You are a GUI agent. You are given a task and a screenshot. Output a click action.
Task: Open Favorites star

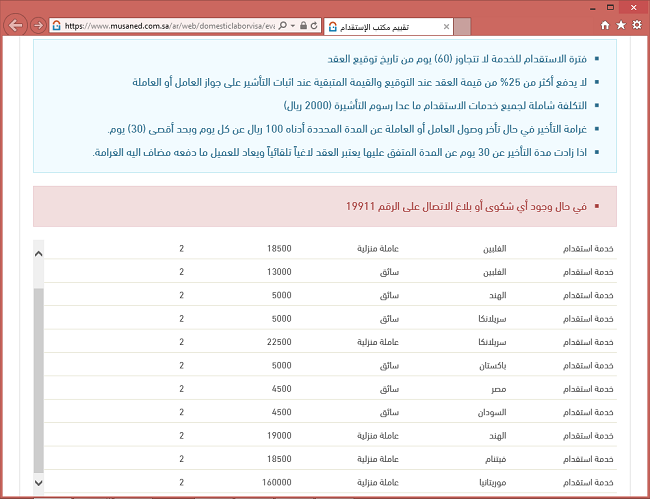pos(621,25)
